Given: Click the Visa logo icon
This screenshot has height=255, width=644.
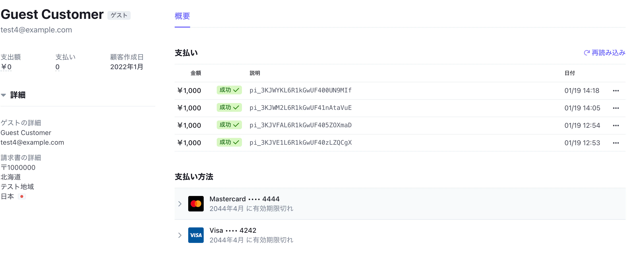Looking at the screenshot, I should 196,235.
